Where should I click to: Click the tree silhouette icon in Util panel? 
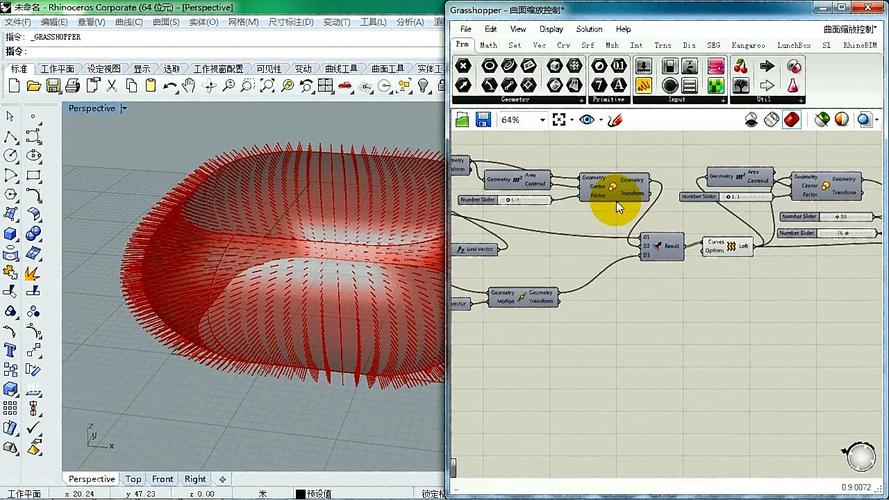pos(740,85)
